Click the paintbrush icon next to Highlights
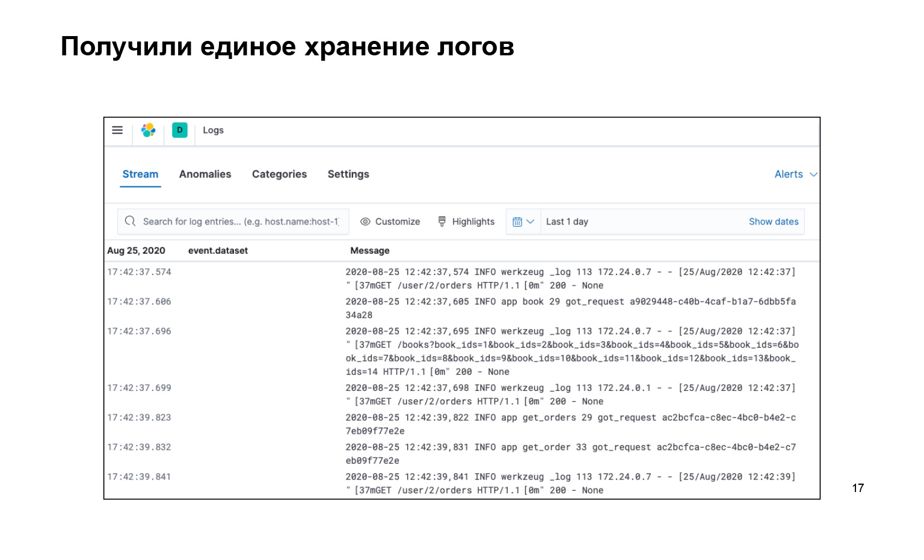 [443, 221]
